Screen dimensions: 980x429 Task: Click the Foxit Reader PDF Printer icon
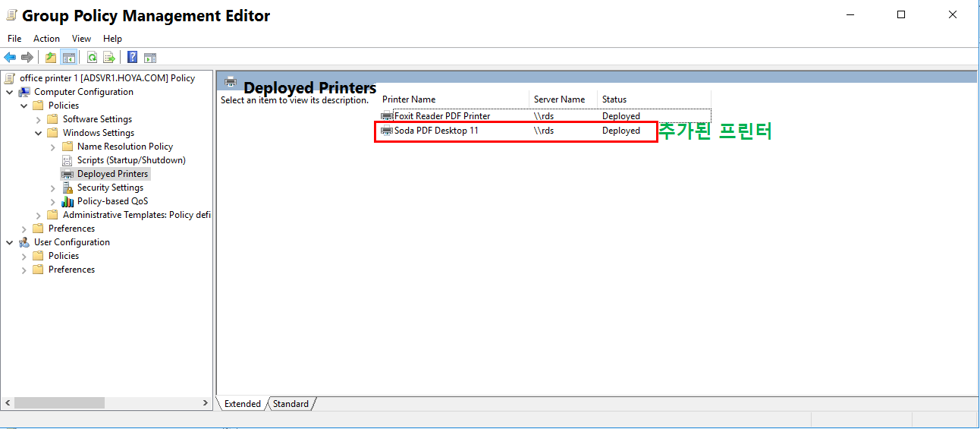387,116
